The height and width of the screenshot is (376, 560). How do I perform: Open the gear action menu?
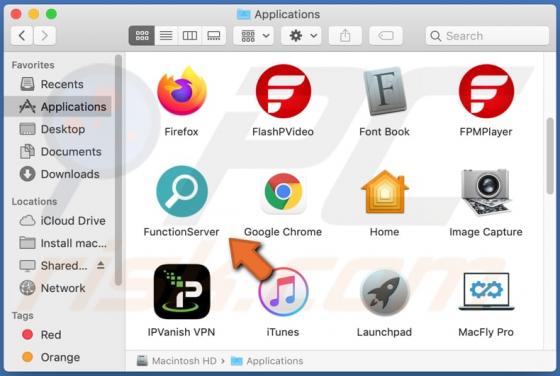tap(301, 35)
